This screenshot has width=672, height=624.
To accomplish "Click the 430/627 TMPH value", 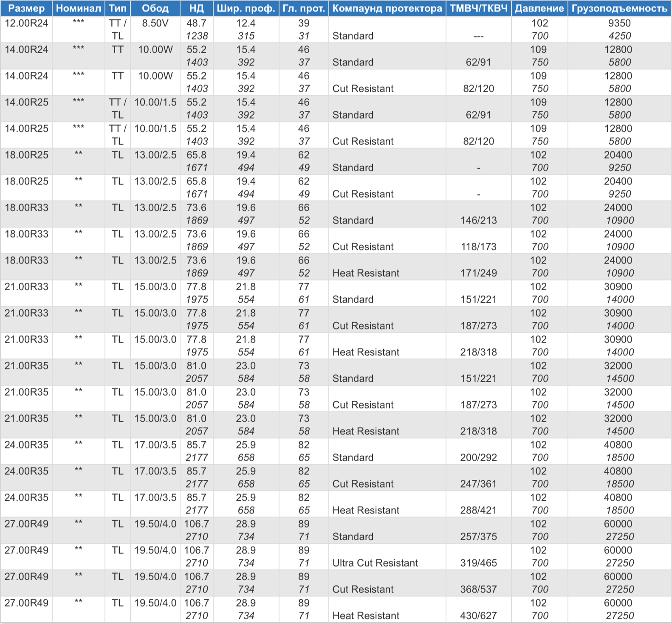I will click(479, 616).
